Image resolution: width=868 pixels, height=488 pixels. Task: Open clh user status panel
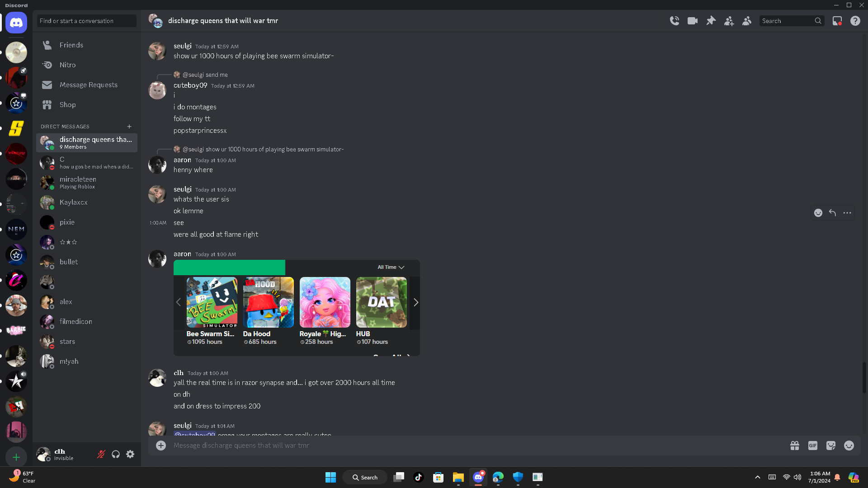click(x=64, y=454)
